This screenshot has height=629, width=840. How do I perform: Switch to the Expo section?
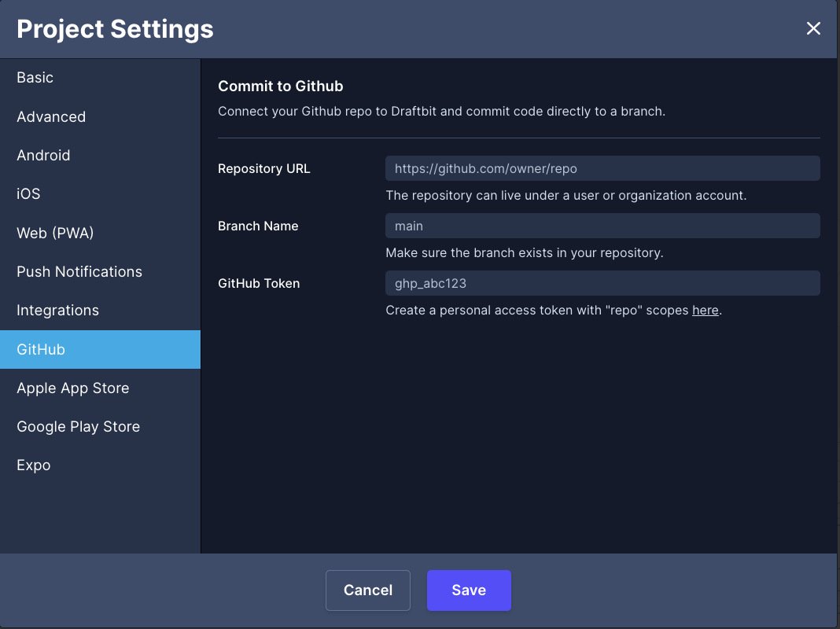(100, 465)
